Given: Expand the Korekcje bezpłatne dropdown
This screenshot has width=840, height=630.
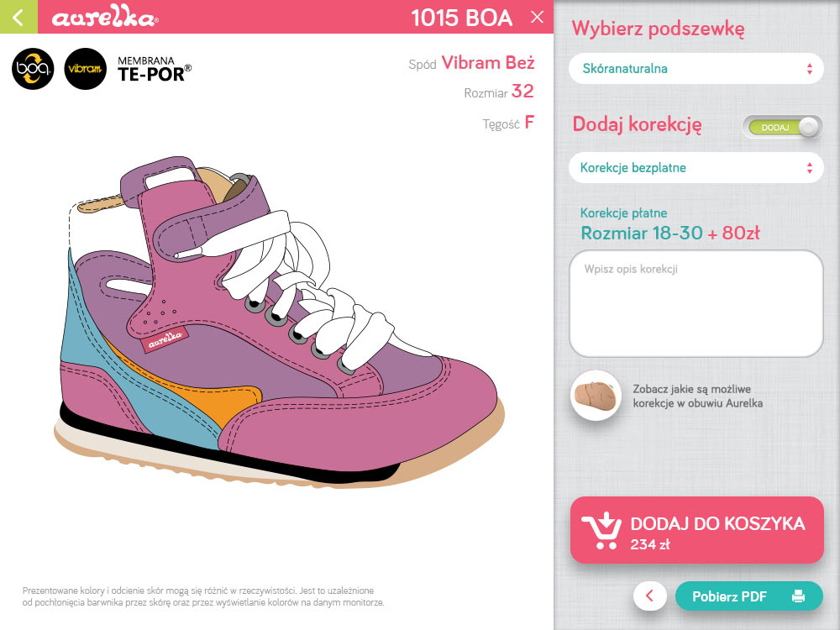Looking at the screenshot, I should pyautogui.click(x=696, y=168).
